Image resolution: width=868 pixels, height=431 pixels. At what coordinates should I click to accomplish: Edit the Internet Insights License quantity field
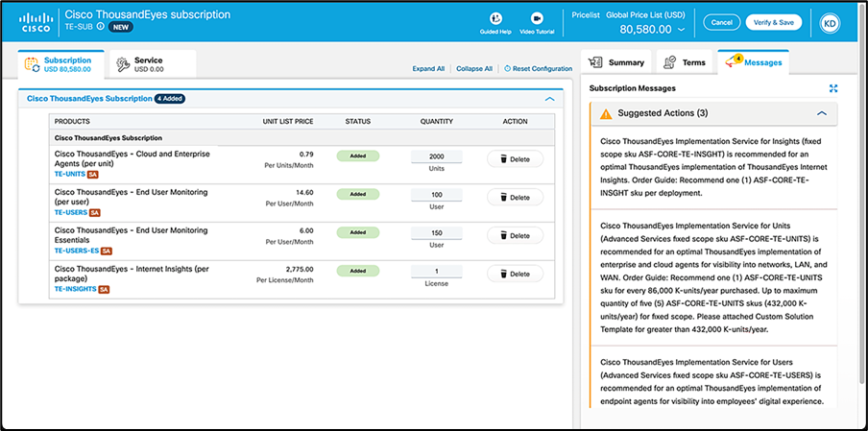[436, 272]
